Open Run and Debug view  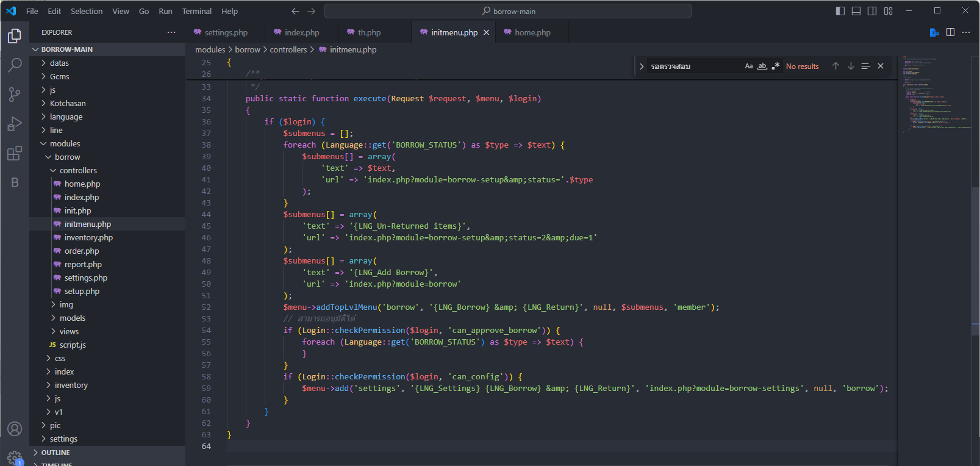click(15, 124)
